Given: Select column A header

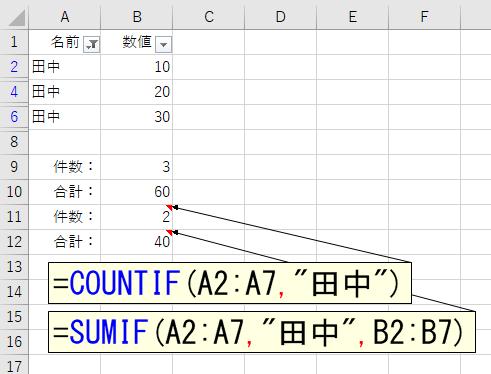Looking at the screenshot, I should coord(65,17).
